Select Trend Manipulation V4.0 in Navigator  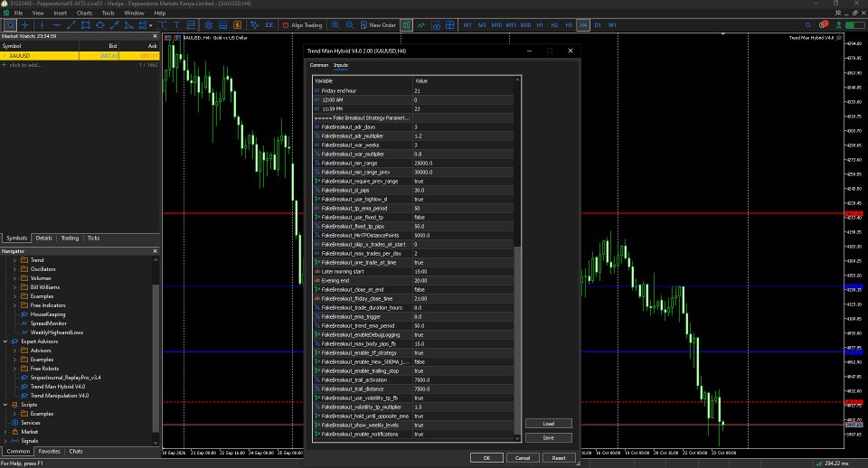pos(60,396)
